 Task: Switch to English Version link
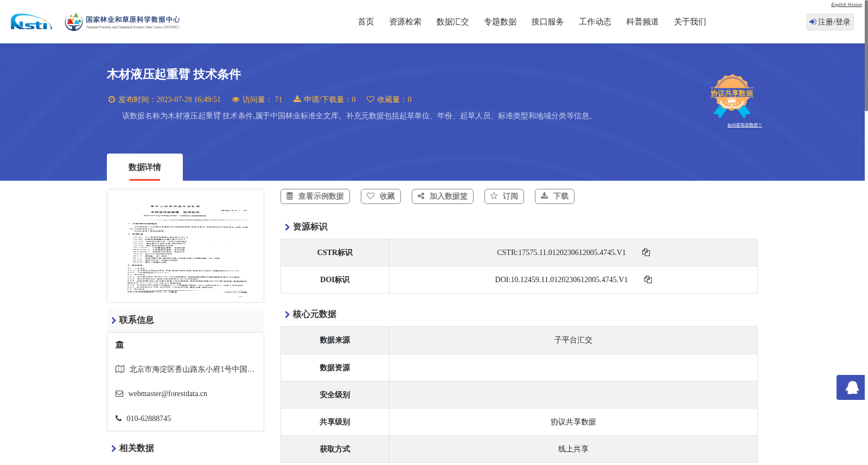point(846,4)
